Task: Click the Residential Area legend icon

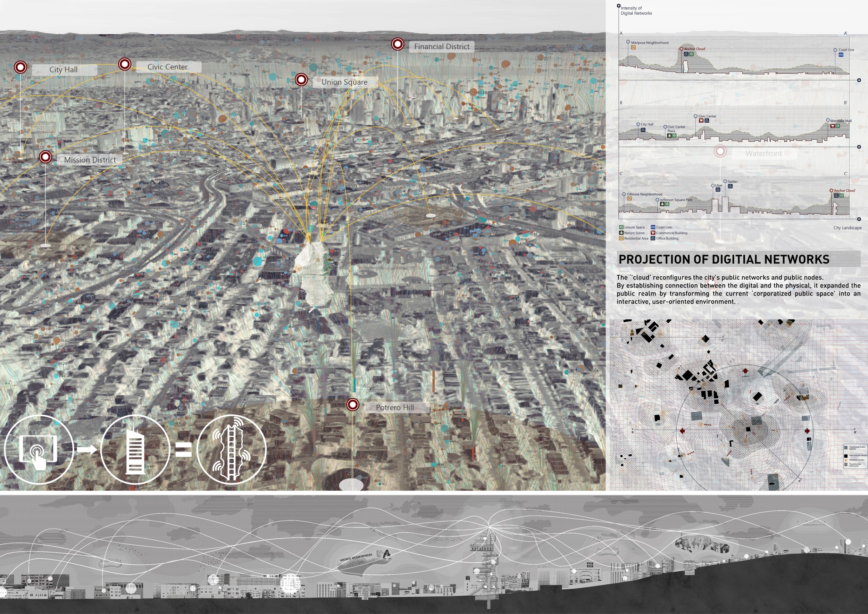Action: (x=621, y=238)
